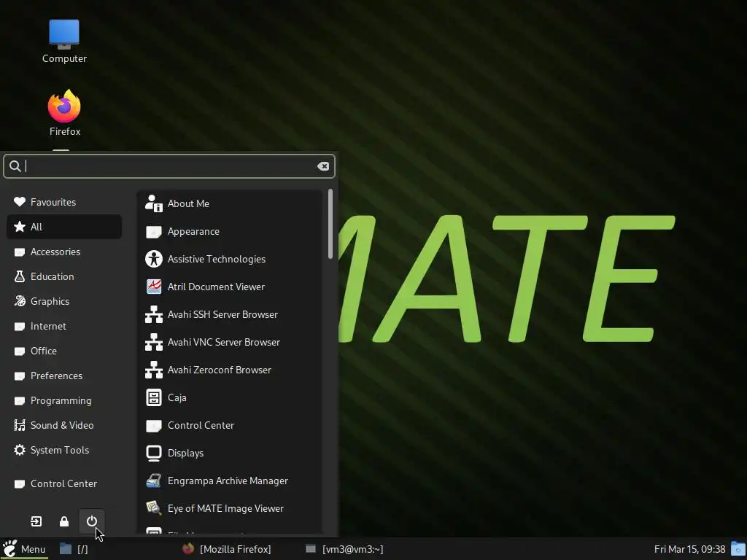Open Control Center from the sidebar
The height and width of the screenshot is (560, 747).
tap(64, 483)
